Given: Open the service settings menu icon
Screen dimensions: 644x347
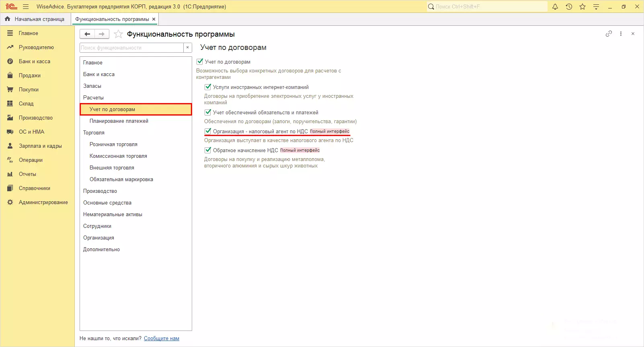Looking at the screenshot, I should [x=596, y=6].
